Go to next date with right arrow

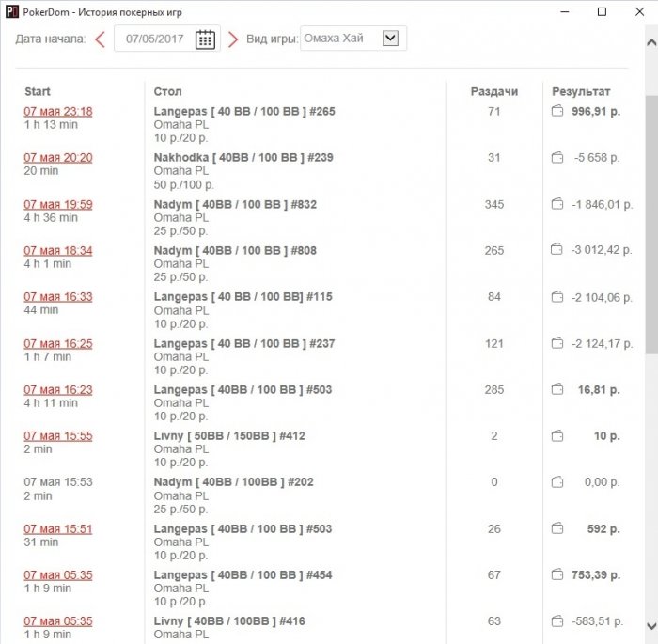(x=232, y=39)
